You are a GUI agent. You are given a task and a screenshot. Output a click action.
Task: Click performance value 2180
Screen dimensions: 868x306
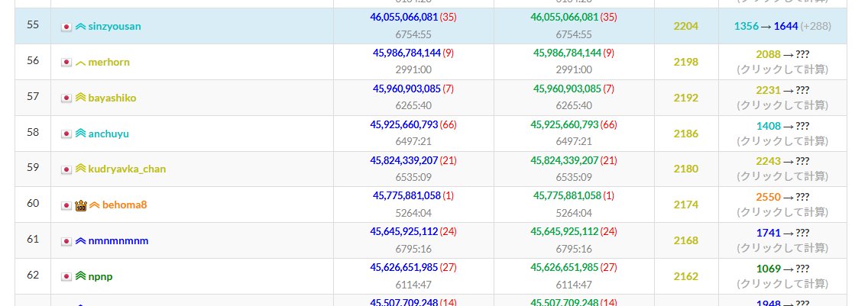[x=686, y=169]
